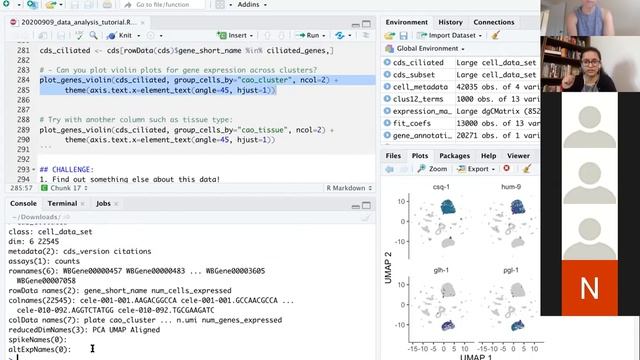This screenshot has height=360, width=640.
Task: Select the 20200909_data_analysis_tutorial tab
Action: pos(78,22)
